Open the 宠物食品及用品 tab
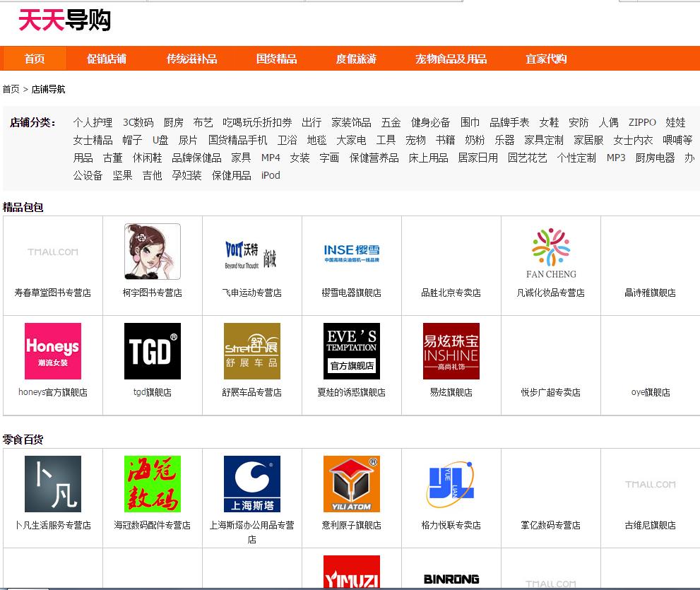This screenshot has width=700, height=590. 451,59
